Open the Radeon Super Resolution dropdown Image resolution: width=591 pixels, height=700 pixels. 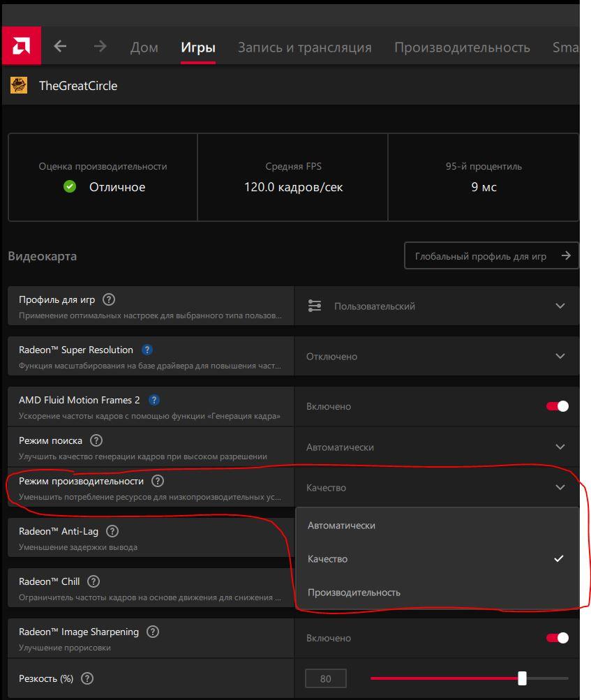[x=560, y=356]
